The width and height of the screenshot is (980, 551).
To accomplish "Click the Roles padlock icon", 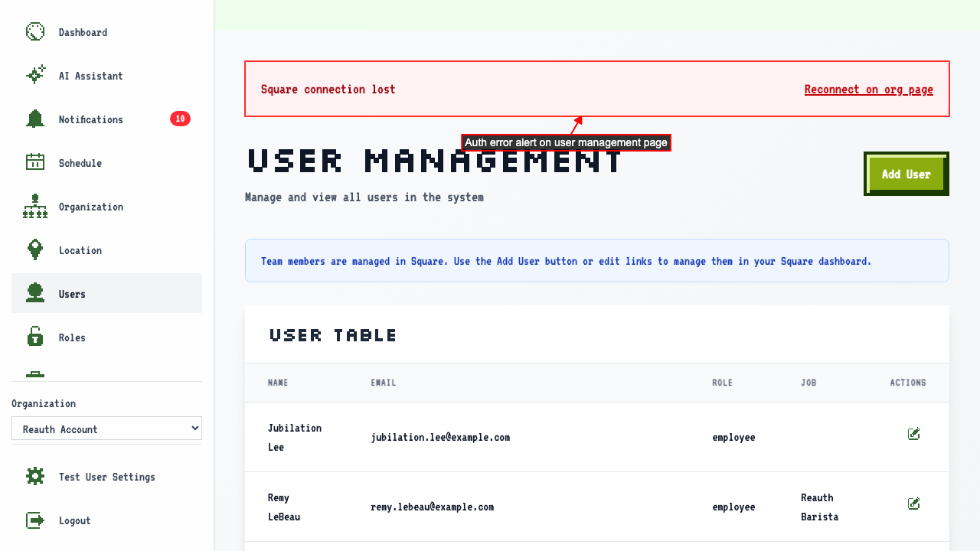I will (35, 337).
